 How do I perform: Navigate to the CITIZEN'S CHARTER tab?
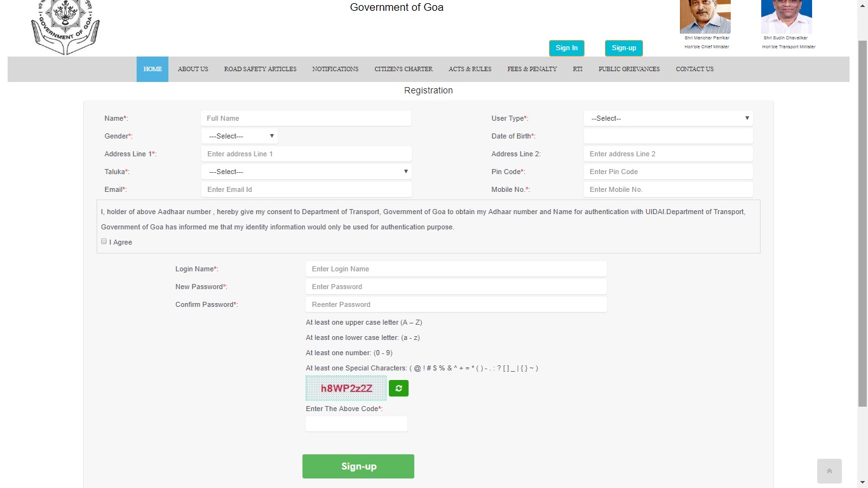403,69
